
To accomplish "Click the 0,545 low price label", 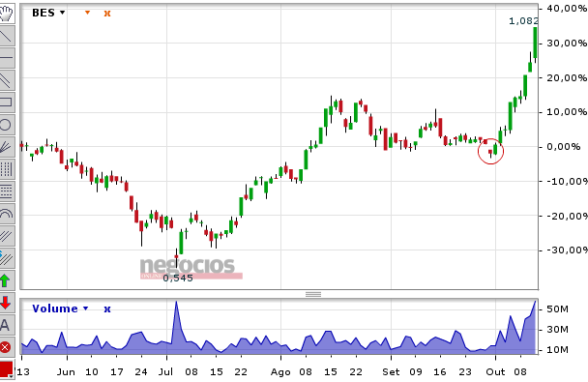I will [178, 278].
